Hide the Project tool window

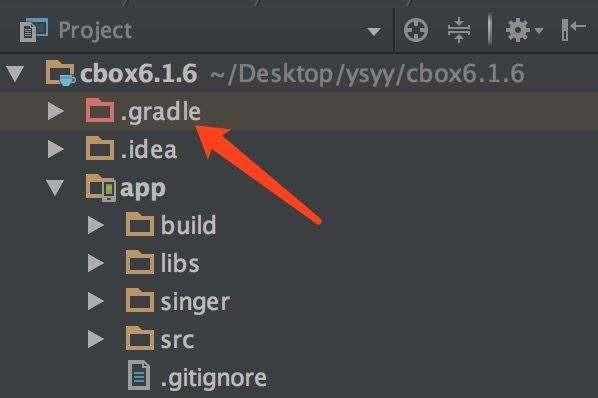[573, 30]
